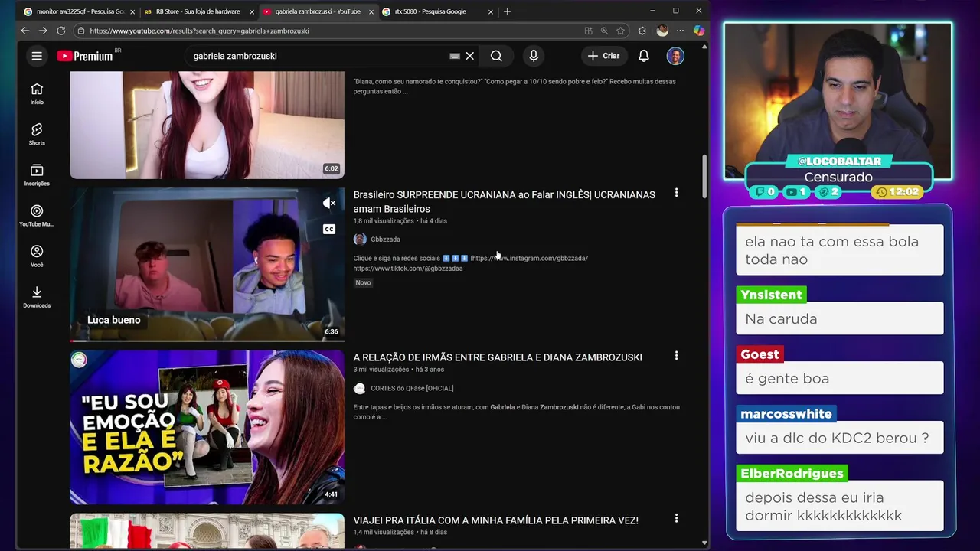Visit the Gbbzzada channel name
The width and height of the screenshot is (980, 551).
tap(385, 240)
